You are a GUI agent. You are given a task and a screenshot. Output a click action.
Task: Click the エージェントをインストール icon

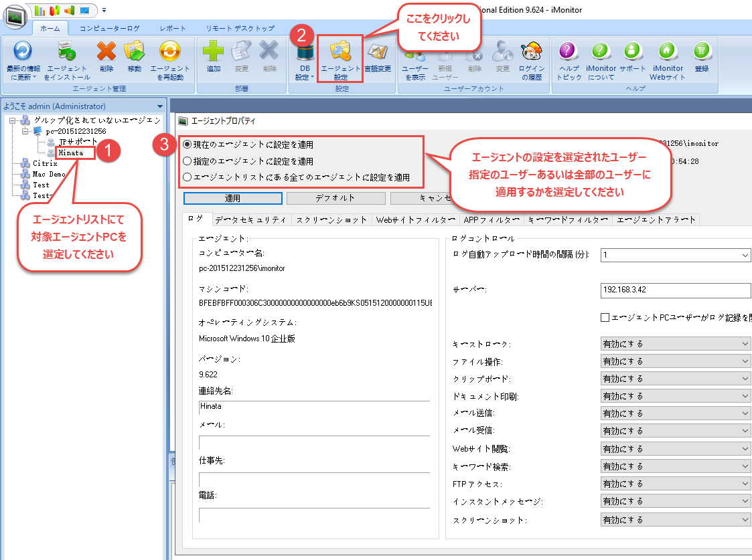pyautogui.click(x=67, y=52)
